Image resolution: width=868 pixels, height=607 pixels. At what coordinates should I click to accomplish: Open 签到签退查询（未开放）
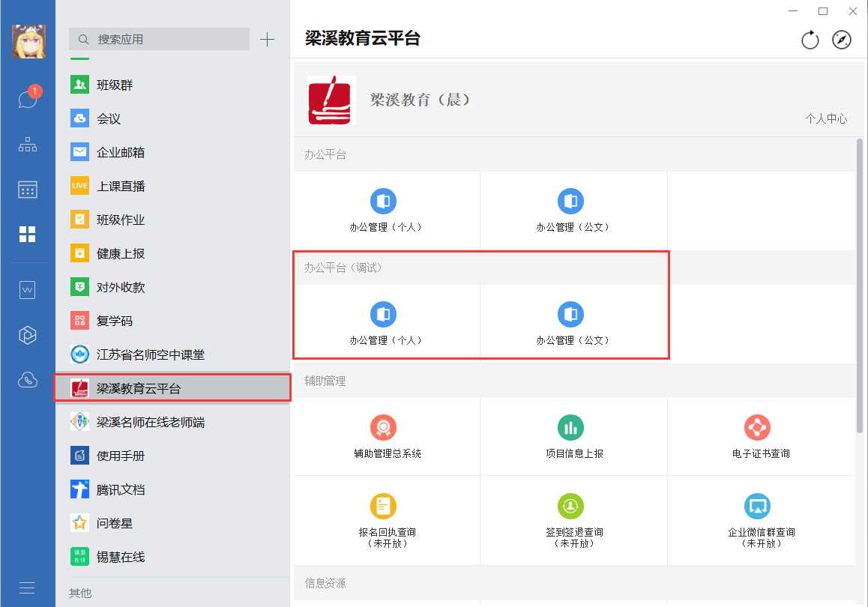click(573, 521)
